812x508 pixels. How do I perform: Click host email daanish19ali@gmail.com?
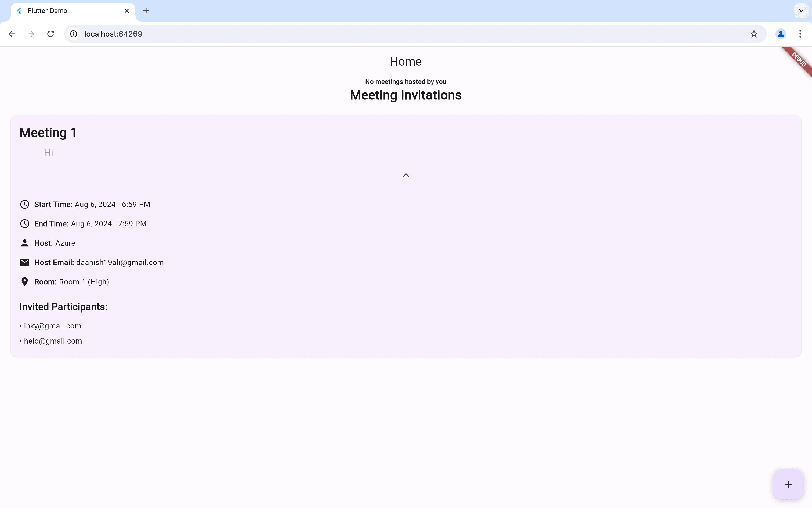point(120,263)
